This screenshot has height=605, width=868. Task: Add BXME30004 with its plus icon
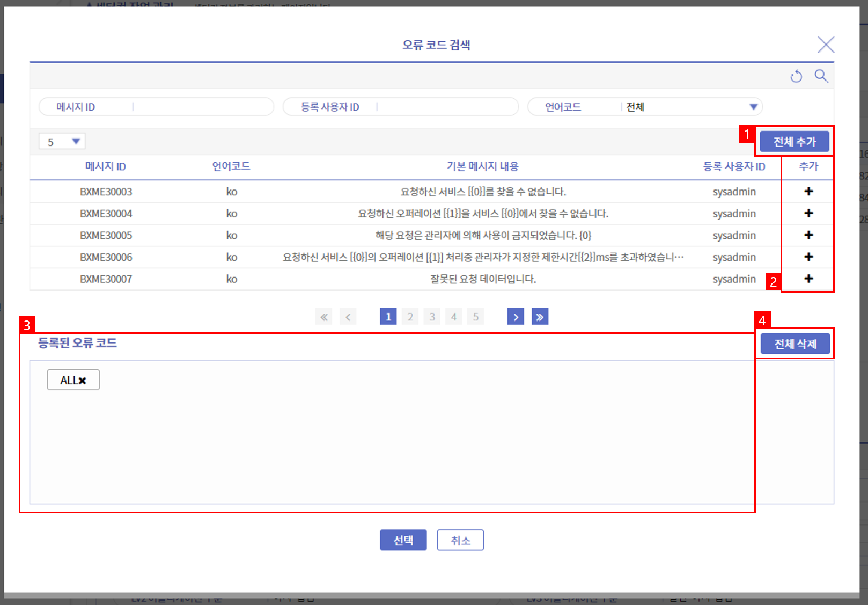pos(808,213)
